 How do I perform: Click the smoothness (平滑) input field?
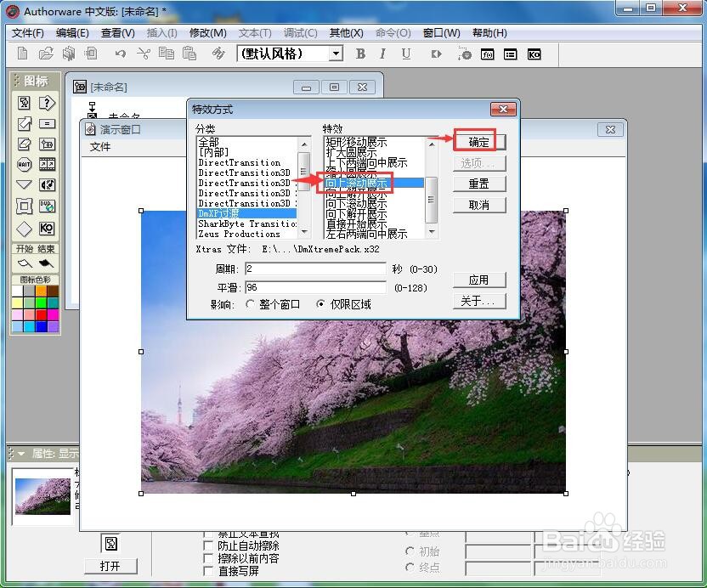click(315, 287)
